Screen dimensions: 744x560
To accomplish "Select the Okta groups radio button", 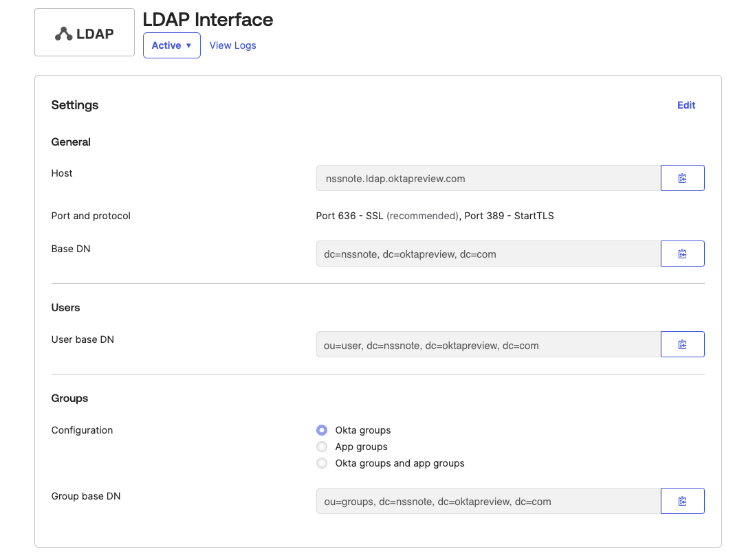I will tap(321, 429).
